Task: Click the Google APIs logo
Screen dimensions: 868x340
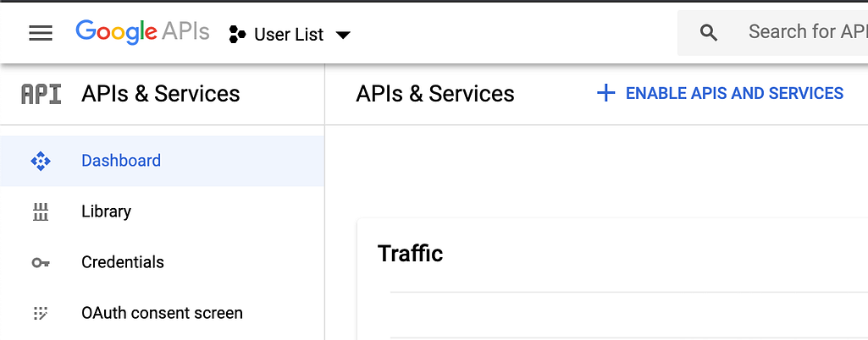Action: click(142, 32)
